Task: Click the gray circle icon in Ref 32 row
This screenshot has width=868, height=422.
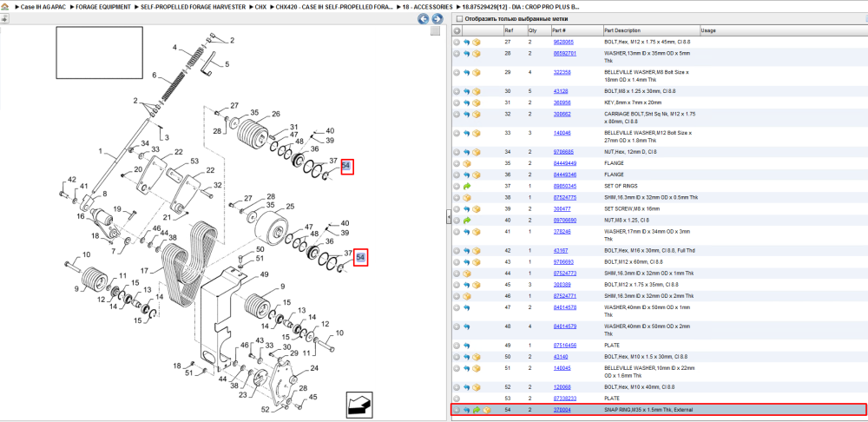Action: [457, 114]
